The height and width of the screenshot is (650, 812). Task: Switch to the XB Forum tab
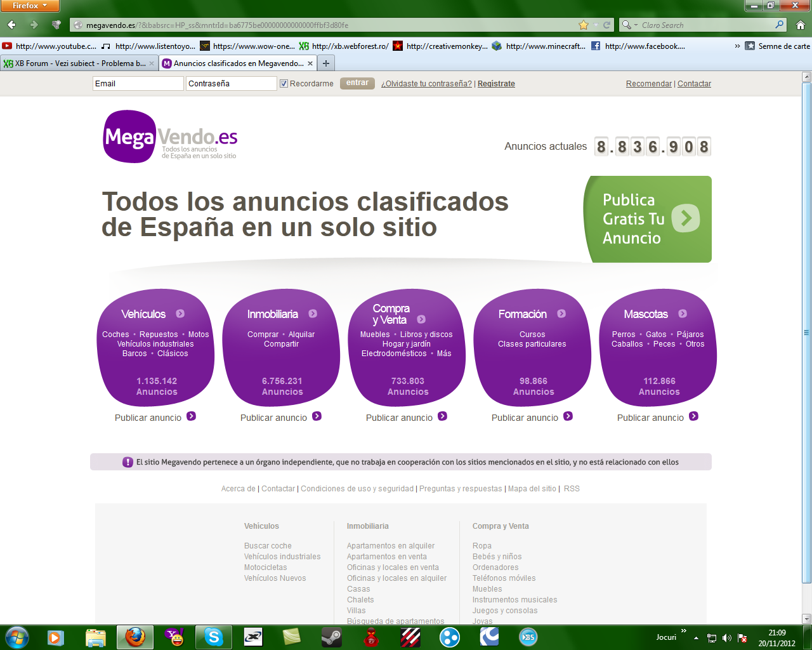tap(79, 63)
